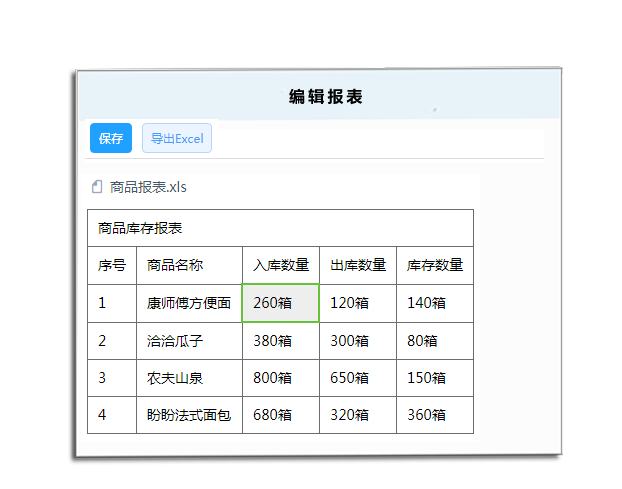622x489 pixels.
Task: Select the 140箱 cell
Action: 435,303
